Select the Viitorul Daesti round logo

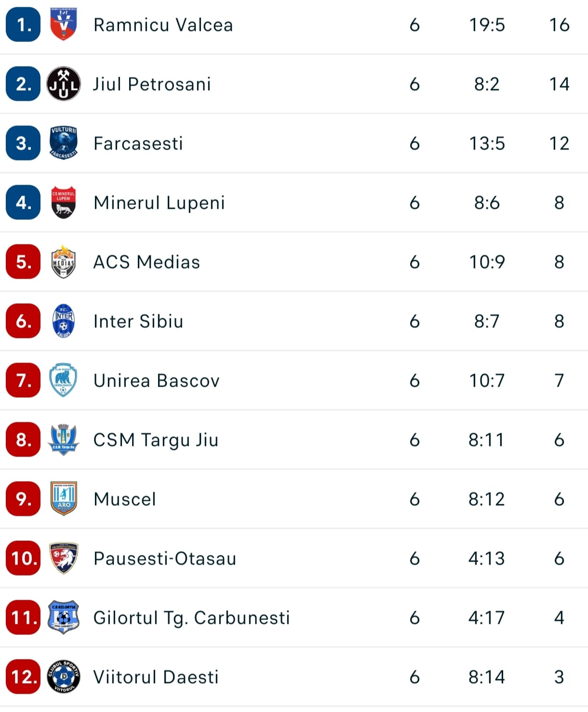(64, 676)
